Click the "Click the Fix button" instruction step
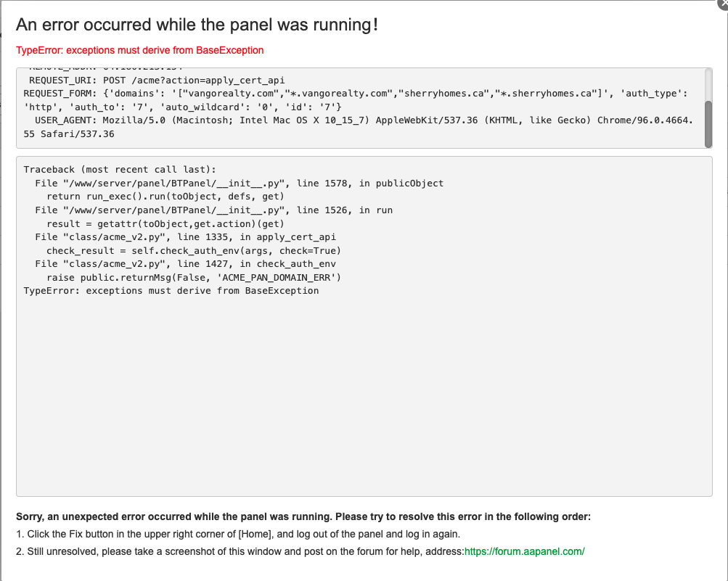The width and height of the screenshot is (728, 581). (238, 534)
